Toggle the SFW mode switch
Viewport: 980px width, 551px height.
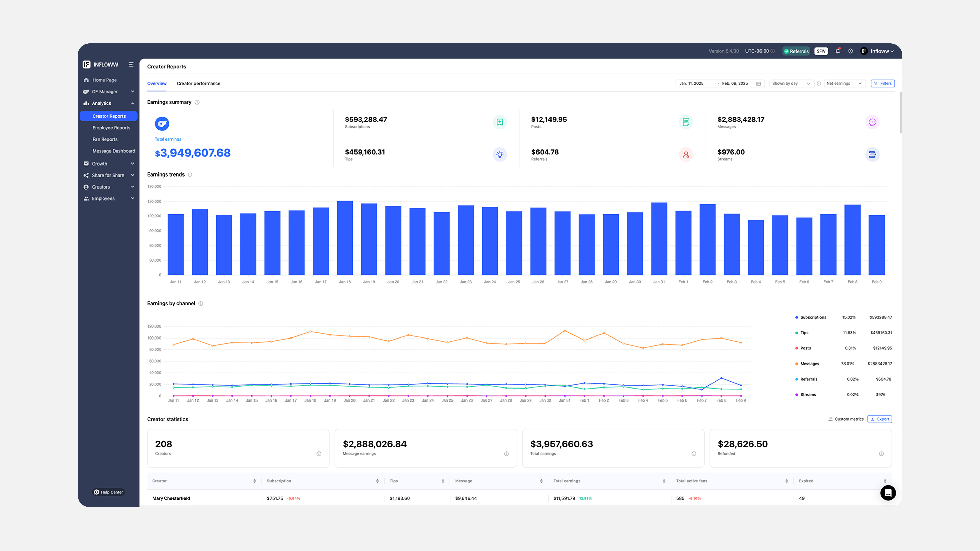(821, 51)
